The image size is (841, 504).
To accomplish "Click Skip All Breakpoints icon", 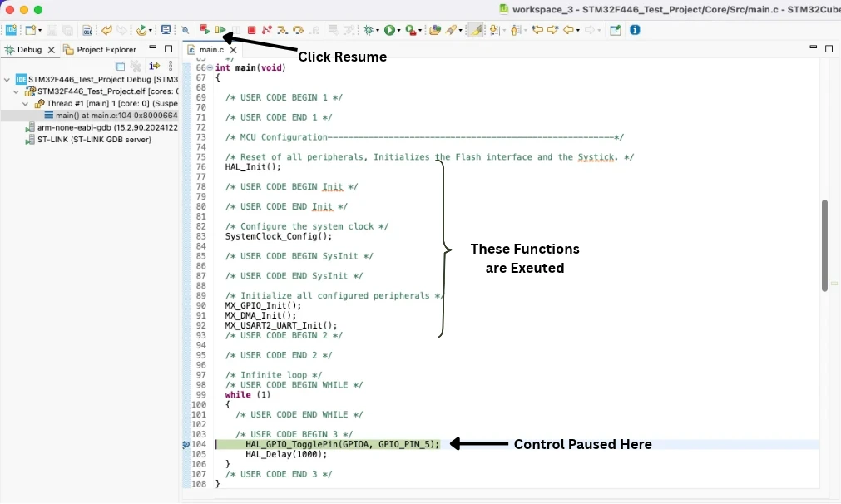I will click(185, 30).
